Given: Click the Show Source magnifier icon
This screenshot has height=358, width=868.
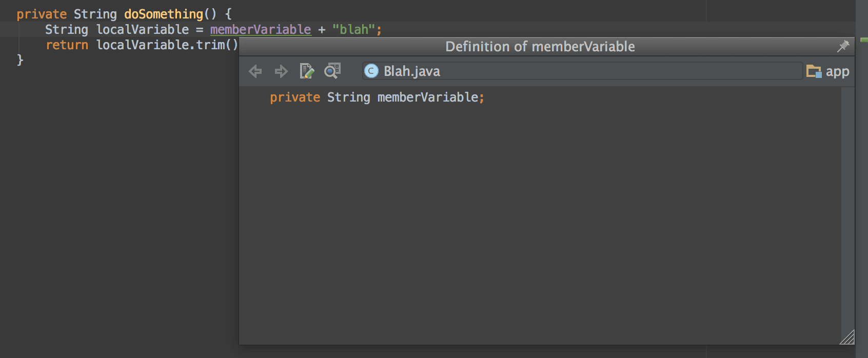Looking at the screenshot, I should [332, 71].
